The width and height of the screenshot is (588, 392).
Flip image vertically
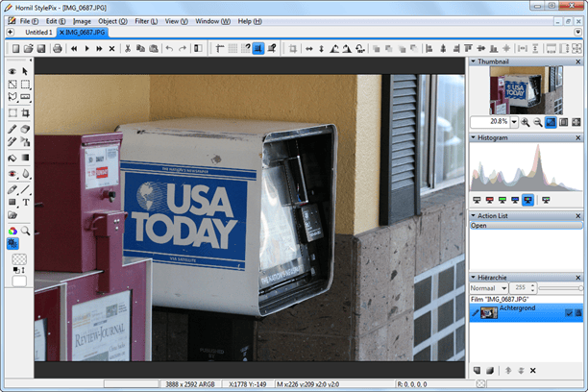(321, 48)
